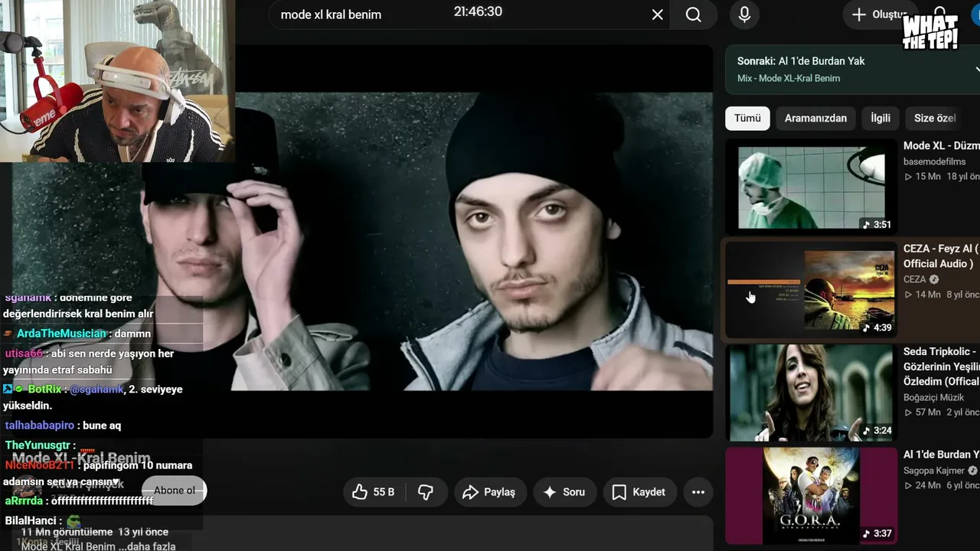Click the magnifier search button

tap(694, 15)
